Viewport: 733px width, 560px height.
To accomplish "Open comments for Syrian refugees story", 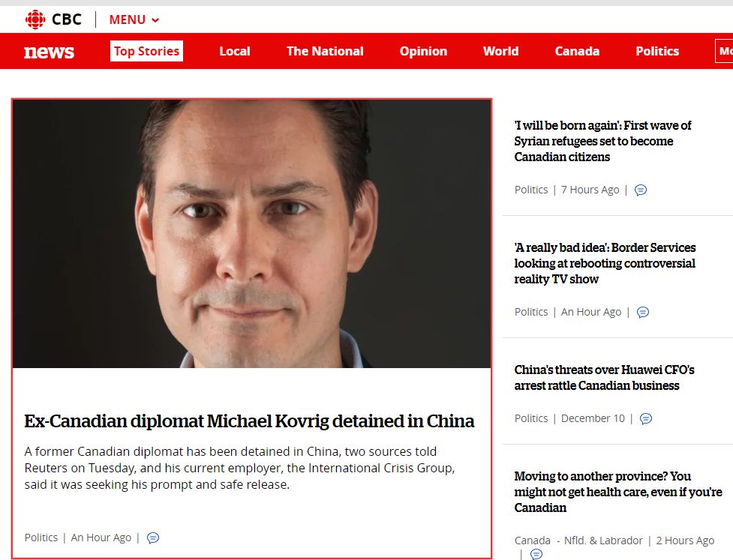I will [x=641, y=190].
